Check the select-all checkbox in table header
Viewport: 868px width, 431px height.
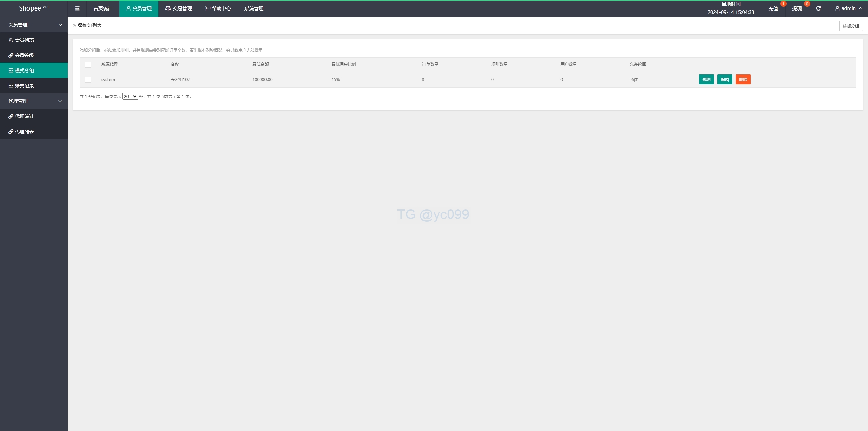[88, 64]
